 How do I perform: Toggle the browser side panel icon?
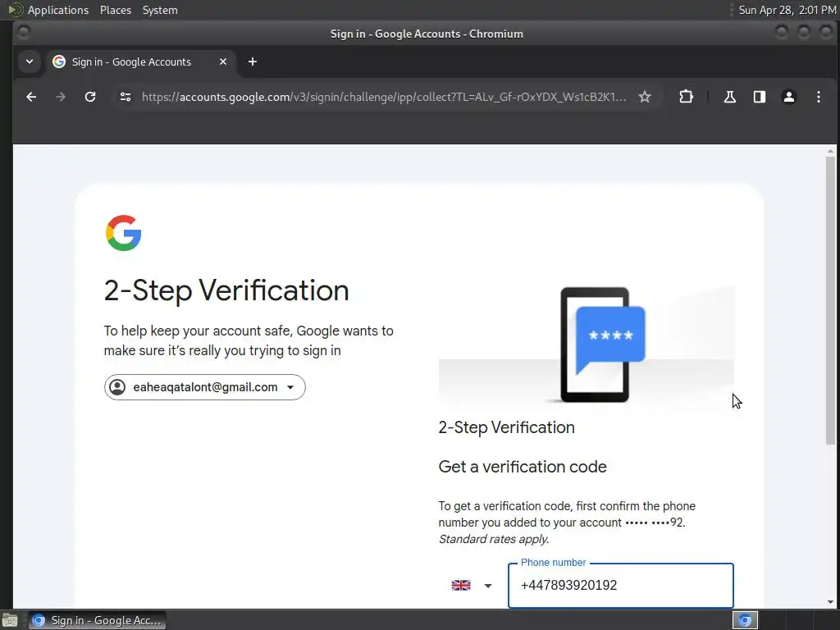(759, 97)
